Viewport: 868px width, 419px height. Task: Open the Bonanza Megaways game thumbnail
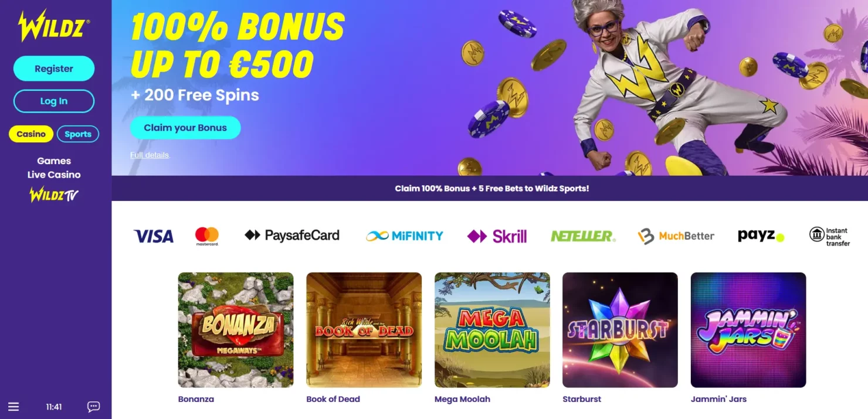tap(236, 330)
